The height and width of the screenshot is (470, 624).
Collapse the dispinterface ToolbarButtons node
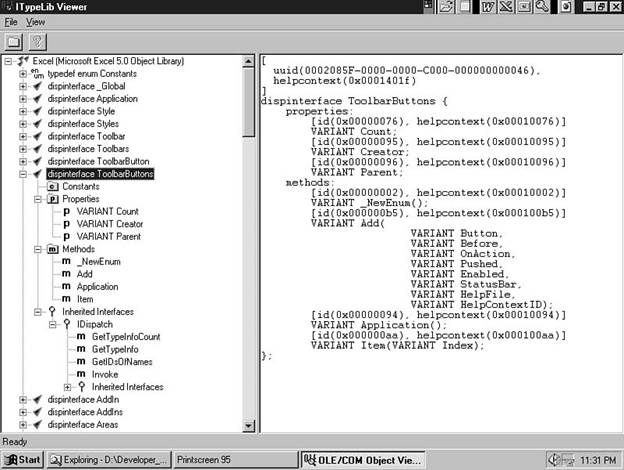click(23, 174)
